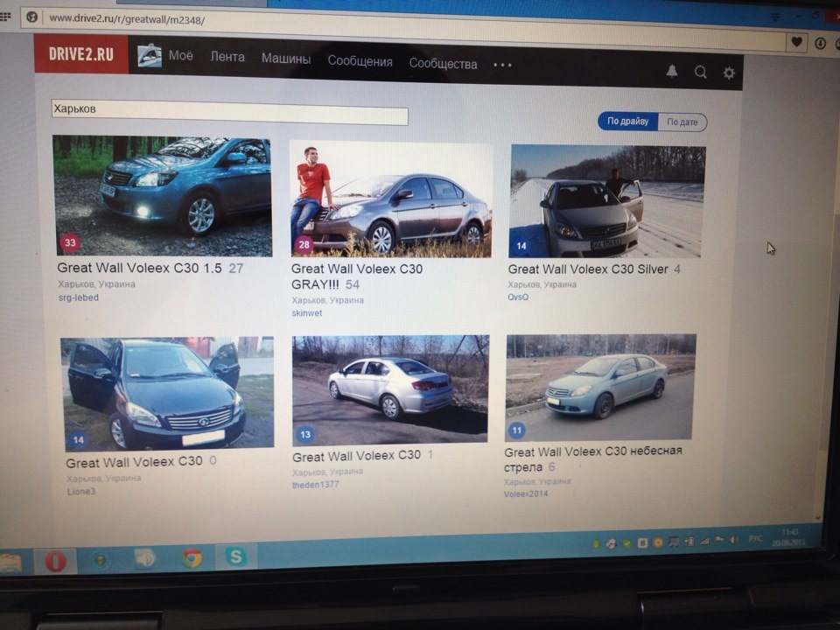840x630 pixels.
Task: Open the silver car in snow photo
Action: 606,201
